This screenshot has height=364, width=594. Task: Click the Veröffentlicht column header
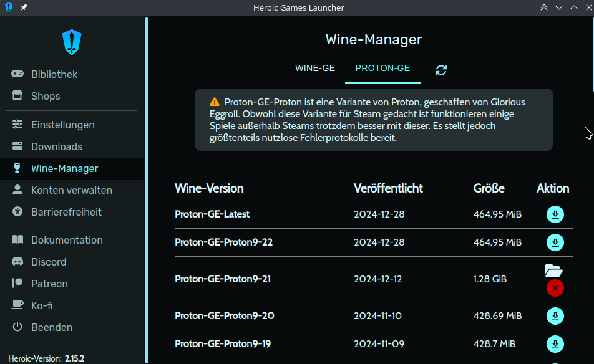388,188
